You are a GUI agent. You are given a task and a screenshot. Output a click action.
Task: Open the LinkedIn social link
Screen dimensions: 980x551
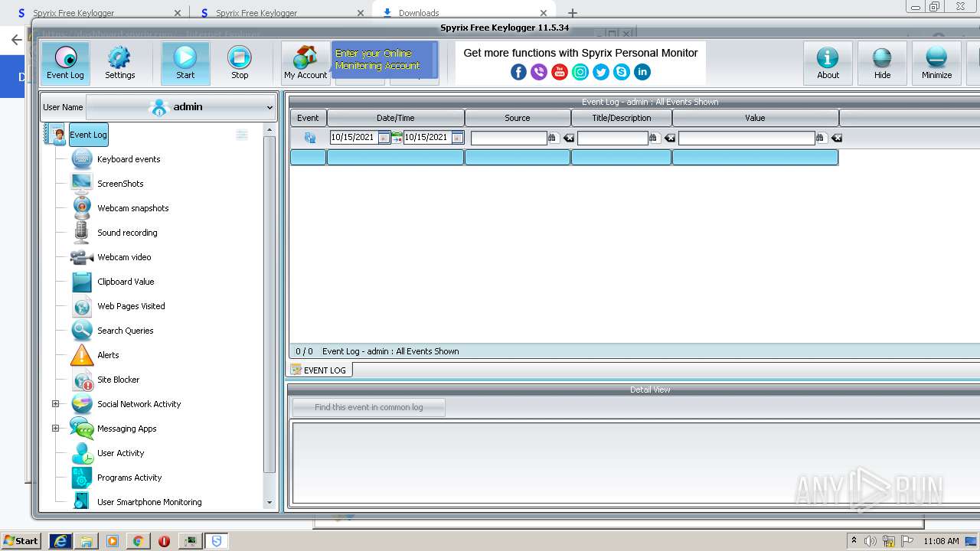pos(642,72)
